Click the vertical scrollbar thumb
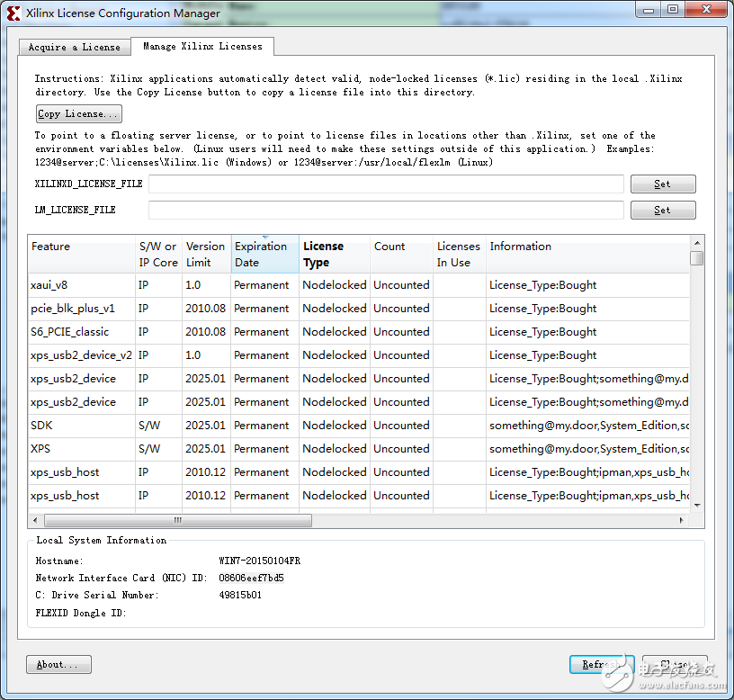 [x=697, y=258]
